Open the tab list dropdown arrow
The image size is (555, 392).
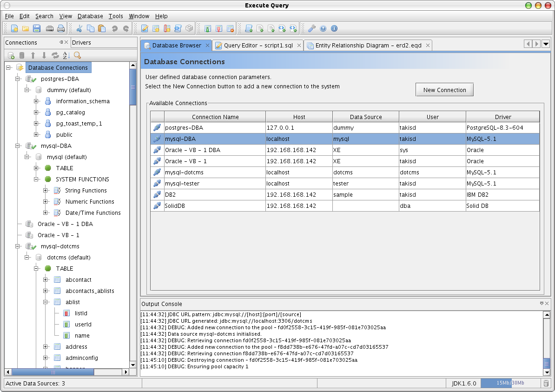(546, 44)
